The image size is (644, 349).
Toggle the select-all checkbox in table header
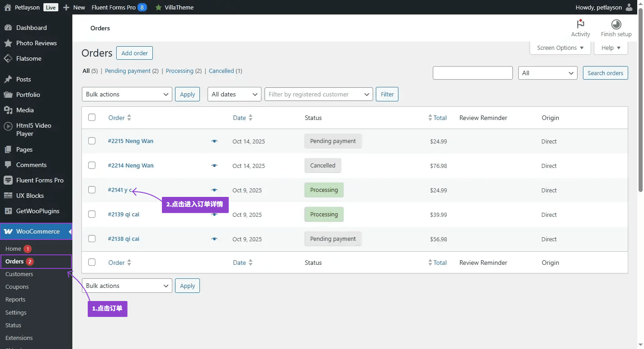92,117
